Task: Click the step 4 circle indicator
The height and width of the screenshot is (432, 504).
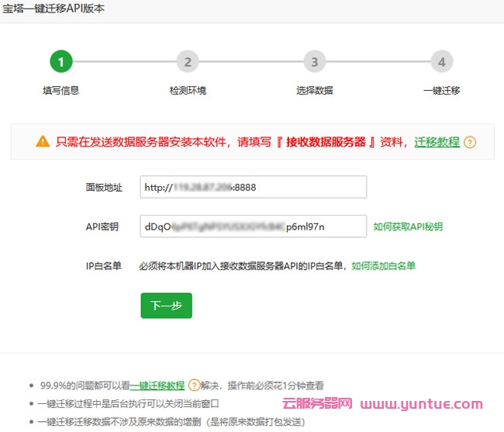Action: point(441,62)
